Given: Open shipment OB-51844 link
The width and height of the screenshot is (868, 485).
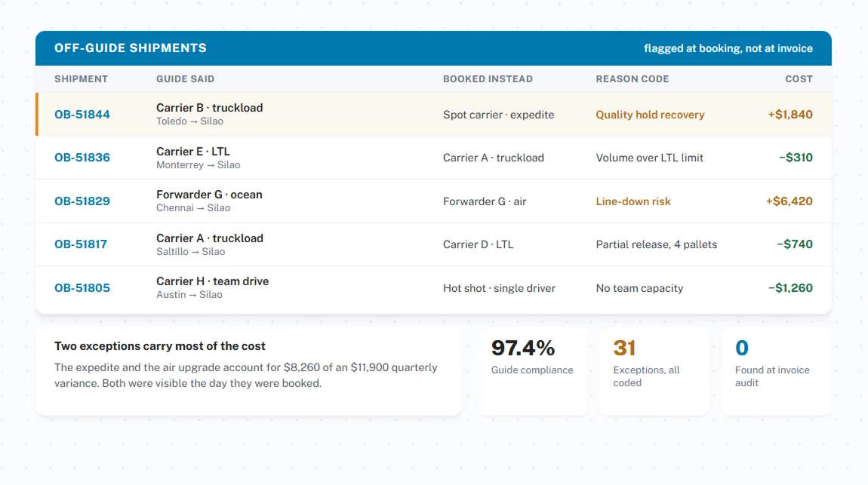Looking at the screenshot, I should pos(82,115).
